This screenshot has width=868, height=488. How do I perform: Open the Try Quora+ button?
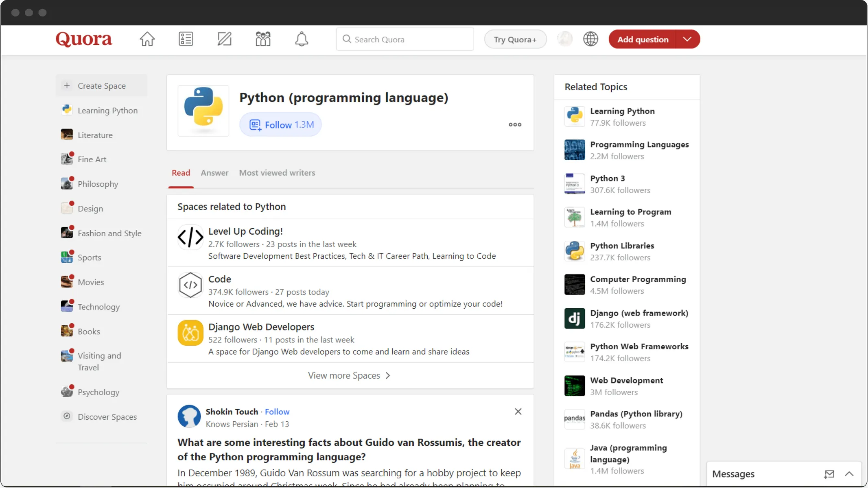pos(515,39)
